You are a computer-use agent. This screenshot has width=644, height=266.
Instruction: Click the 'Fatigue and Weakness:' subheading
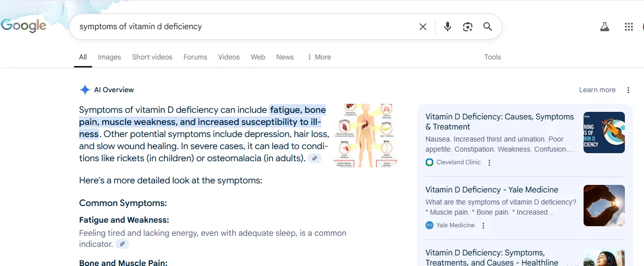click(x=124, y=220)
